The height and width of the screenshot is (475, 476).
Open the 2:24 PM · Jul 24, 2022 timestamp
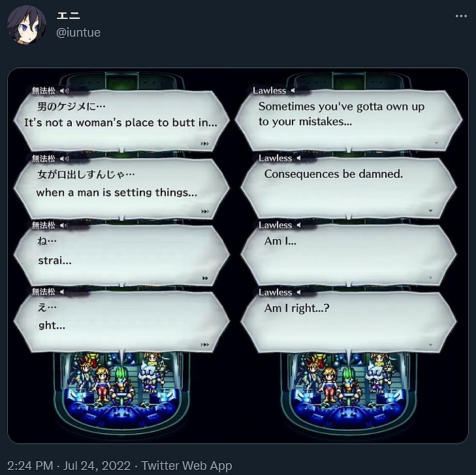[x=69, y=466]
